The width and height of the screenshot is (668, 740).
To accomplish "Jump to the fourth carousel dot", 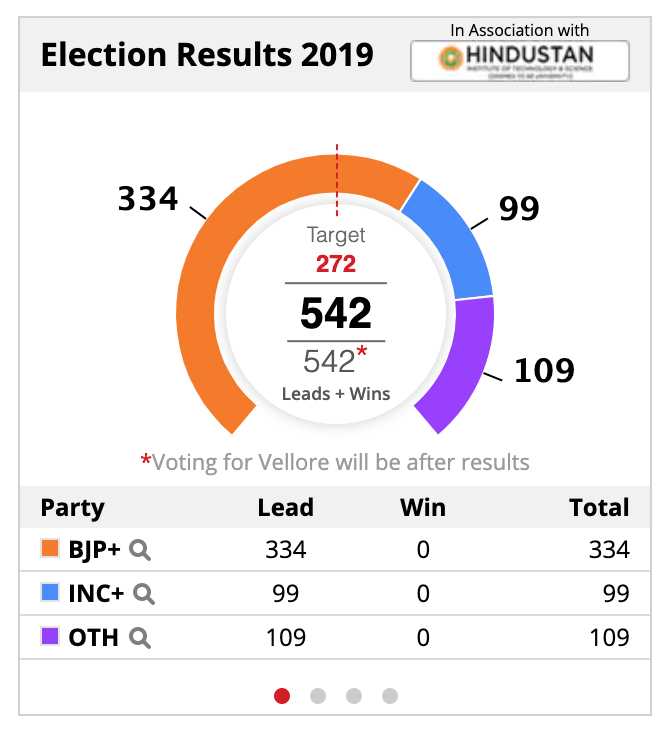I will [x=390, y=696].
